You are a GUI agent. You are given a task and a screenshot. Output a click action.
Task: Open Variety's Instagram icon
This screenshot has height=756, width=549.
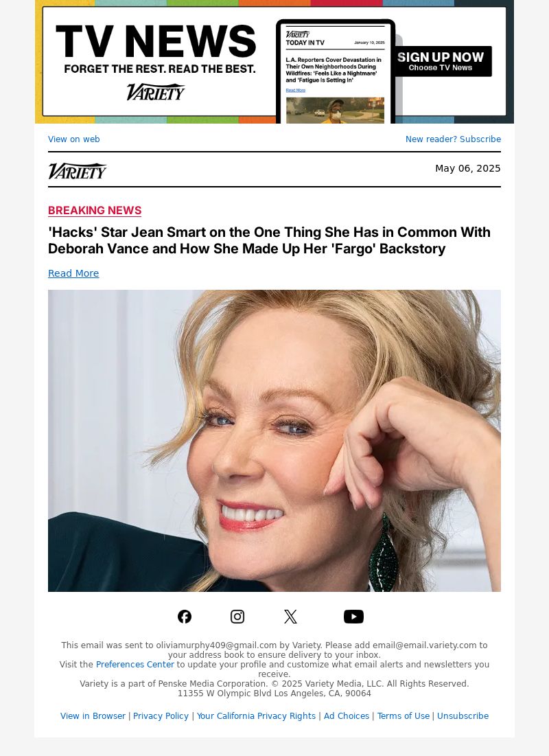click(237, 616)
